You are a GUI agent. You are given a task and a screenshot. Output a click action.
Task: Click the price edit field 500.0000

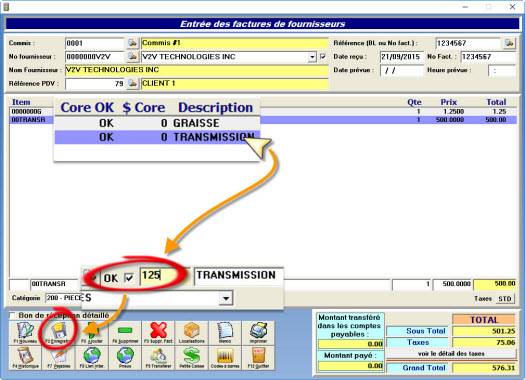coord(452,284)
